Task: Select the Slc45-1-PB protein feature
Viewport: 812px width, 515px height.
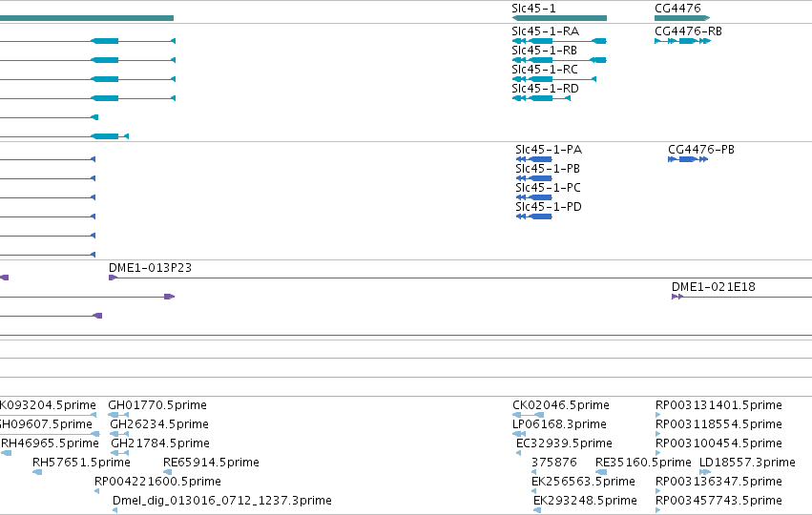Action: [x=534, y=178]
